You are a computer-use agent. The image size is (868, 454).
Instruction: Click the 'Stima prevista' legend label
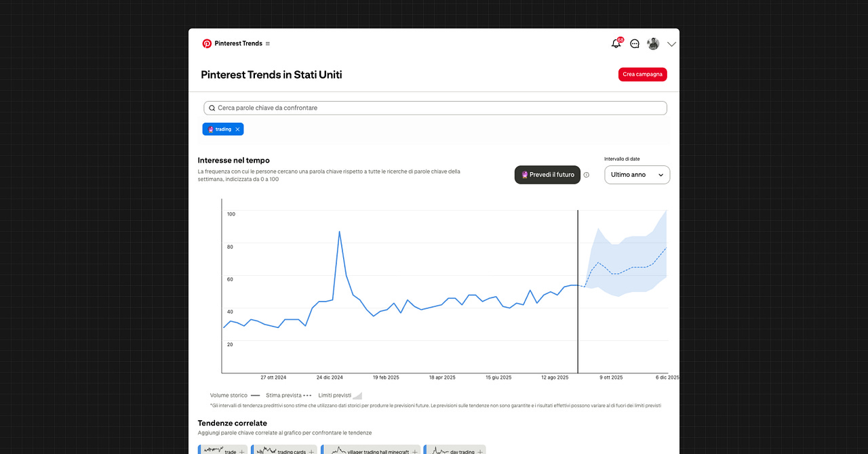click(283, 395)
